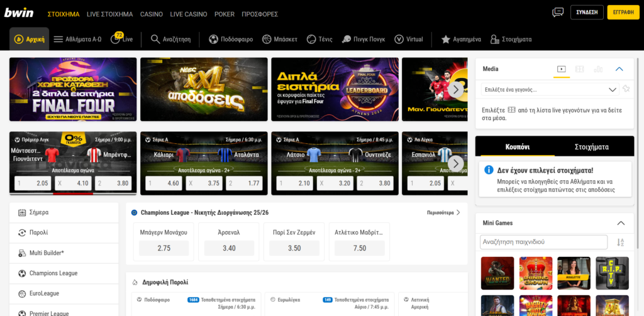Viewport: 644px width, 316px height.
Task: Launch the R.I.P. City mini game
Action: 612,273
